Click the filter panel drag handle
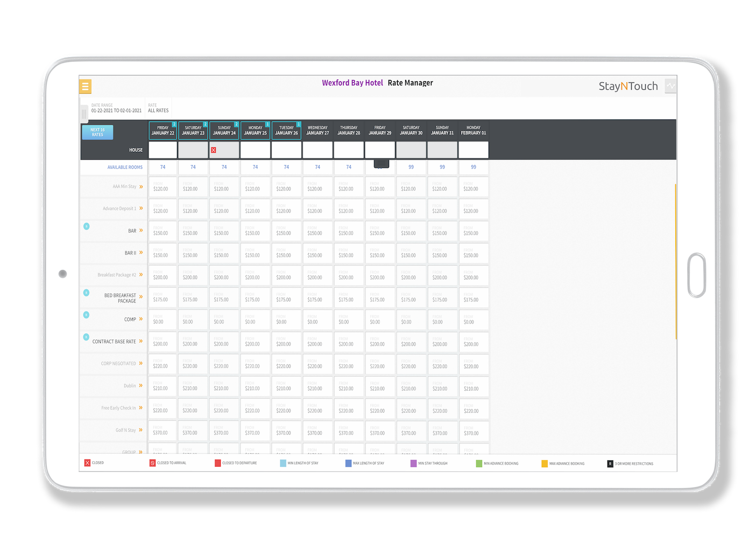756x557 pixels. point(84,114)
